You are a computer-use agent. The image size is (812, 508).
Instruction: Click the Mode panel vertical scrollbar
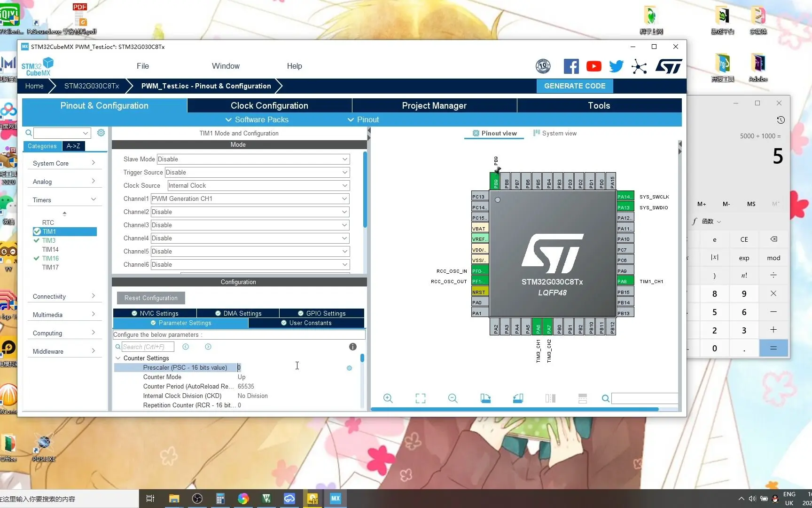365,190
